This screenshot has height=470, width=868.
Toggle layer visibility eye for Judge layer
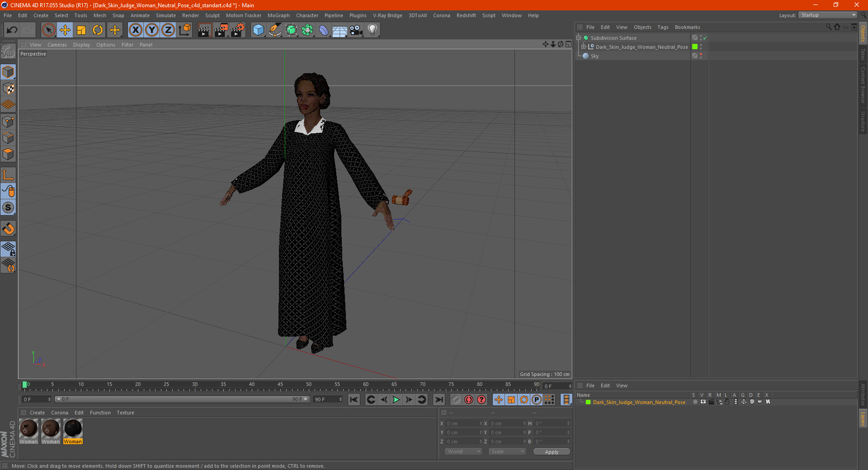coord(703,402)
